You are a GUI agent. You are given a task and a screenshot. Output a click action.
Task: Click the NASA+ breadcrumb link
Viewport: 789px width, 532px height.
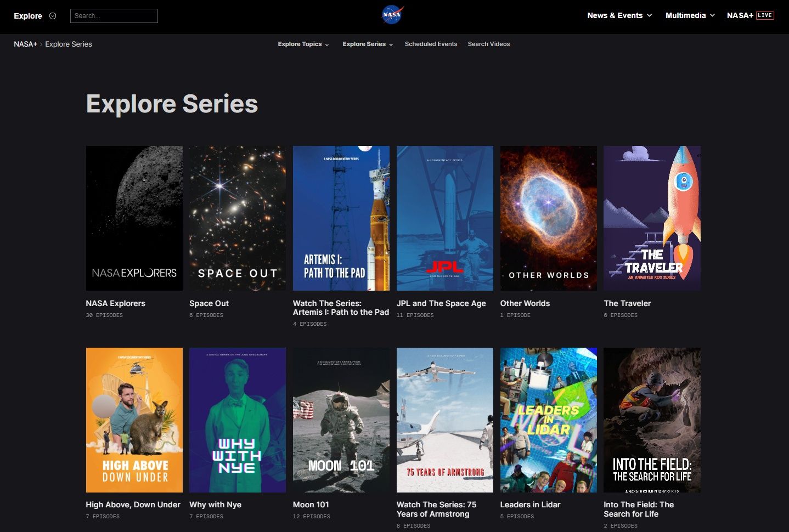[x=25, y=44]
